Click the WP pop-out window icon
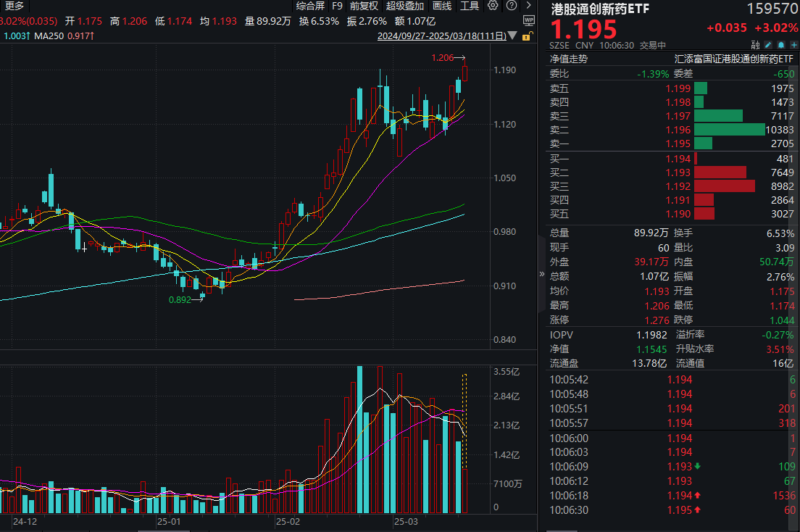This screenshot has height=532, width=800. click(530, 20)
